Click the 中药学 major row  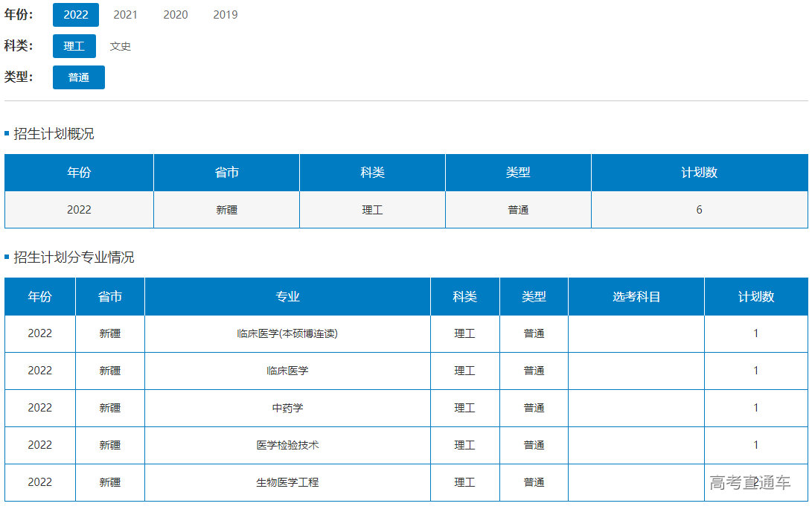point(287,408)
